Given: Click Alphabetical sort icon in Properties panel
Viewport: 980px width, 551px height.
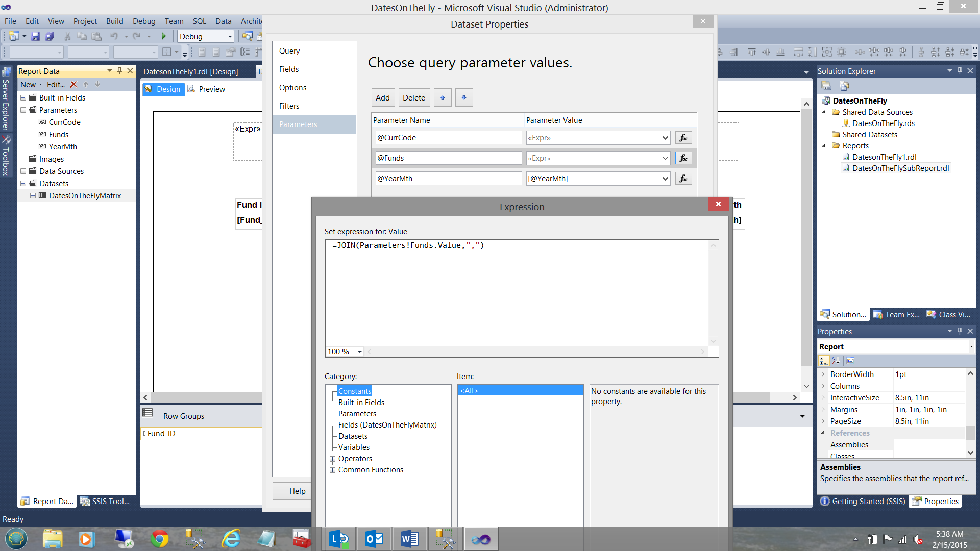Looking at the screenshot, I should (x=836, y=361).
